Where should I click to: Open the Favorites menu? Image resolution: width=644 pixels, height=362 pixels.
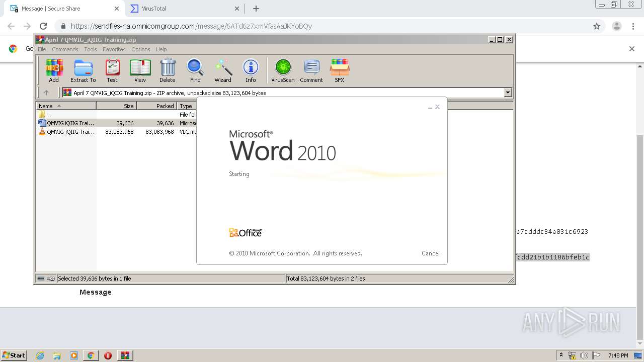(x=114, y=49)
